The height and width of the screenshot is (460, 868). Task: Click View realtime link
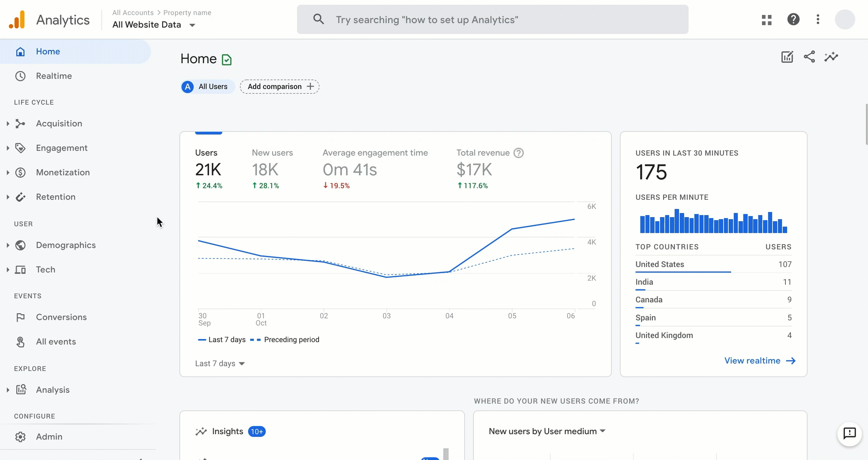[x=759, y=360]
